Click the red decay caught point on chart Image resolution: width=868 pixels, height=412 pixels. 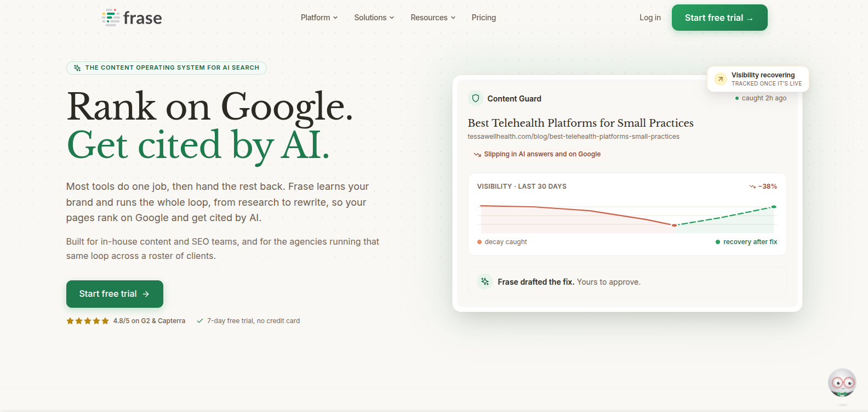click(x=675, y=225)
